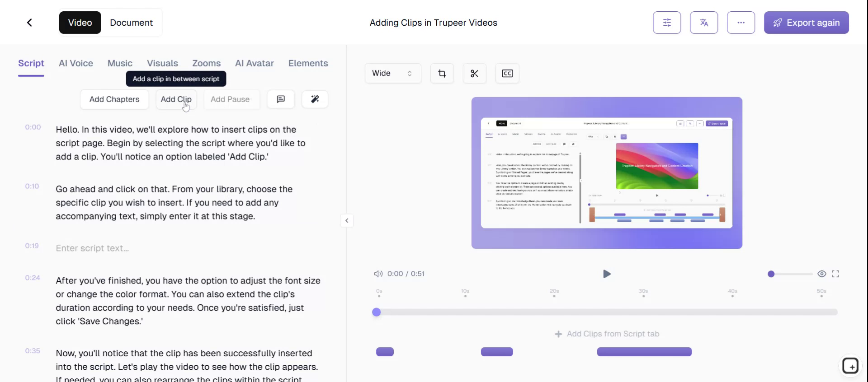Select the crop tool icon
The image size is (868, 382).
442,74
